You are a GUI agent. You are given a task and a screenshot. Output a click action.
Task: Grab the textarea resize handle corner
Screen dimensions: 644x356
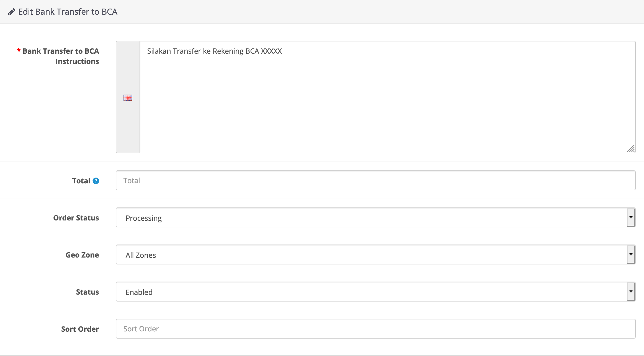click(631, 149)
